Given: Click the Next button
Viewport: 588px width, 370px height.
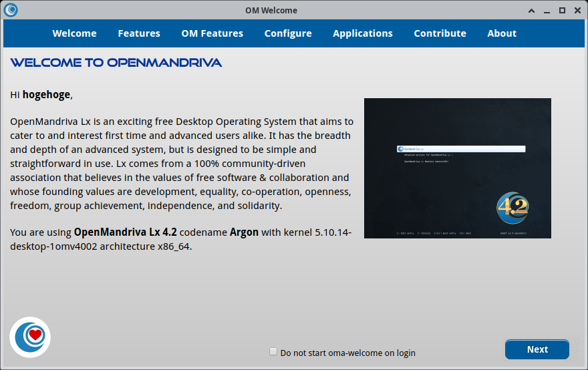Looking at the screenshot, I should [537, 349].
